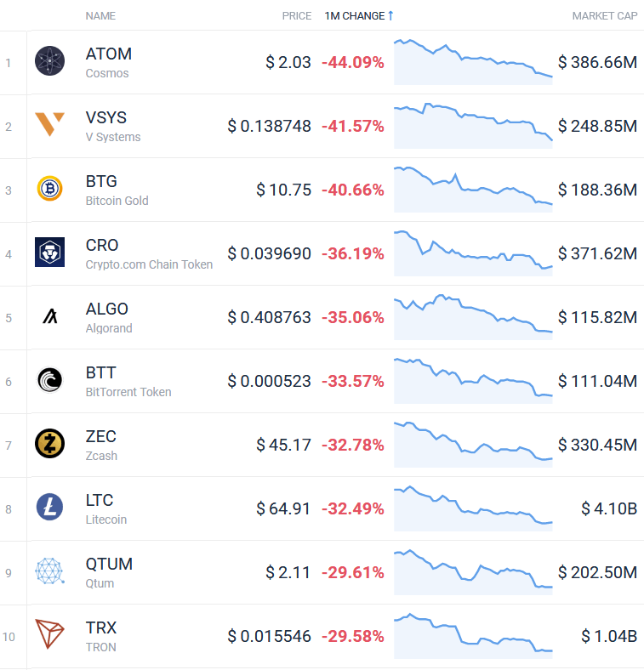The width and height of the screenshot is (644, 670).
Task: Click the V Systems orange logo icon
Action: coord(49,124)
